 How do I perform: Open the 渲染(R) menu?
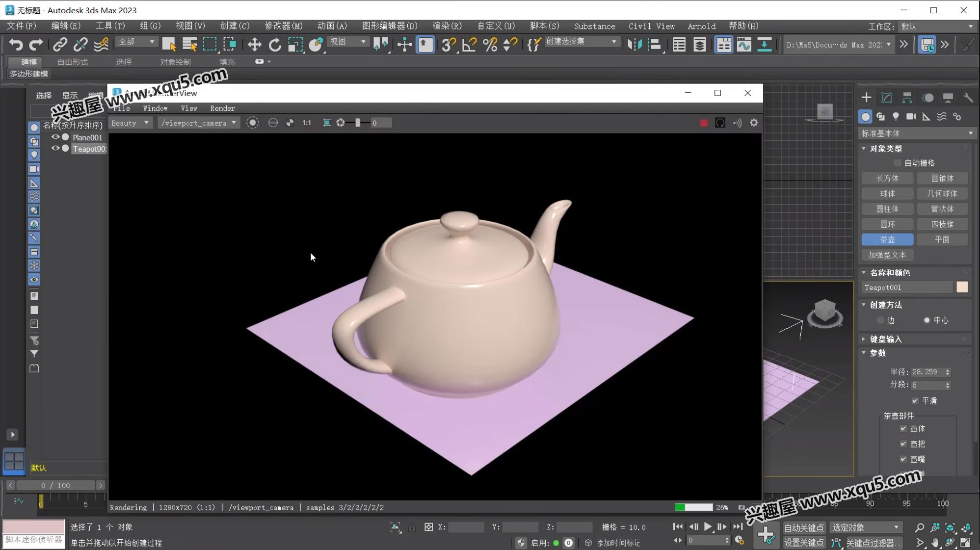(x=447, y=26)
